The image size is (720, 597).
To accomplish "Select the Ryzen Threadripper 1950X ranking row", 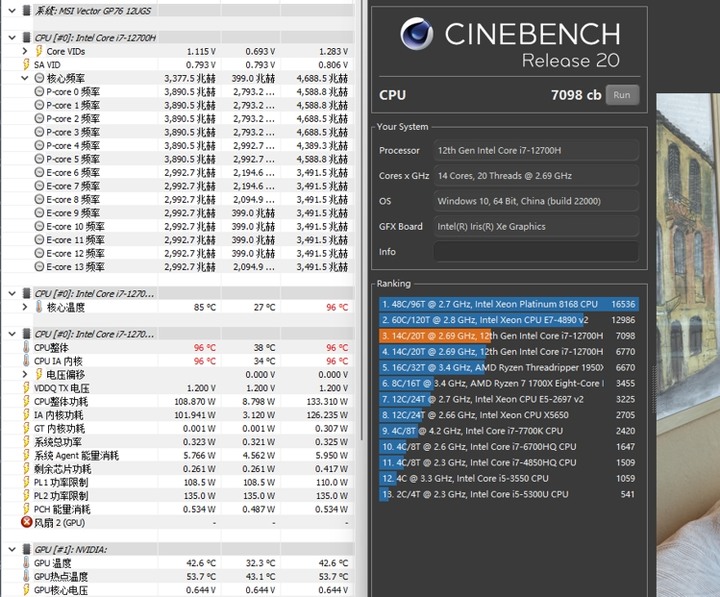I will coord(508,367).
